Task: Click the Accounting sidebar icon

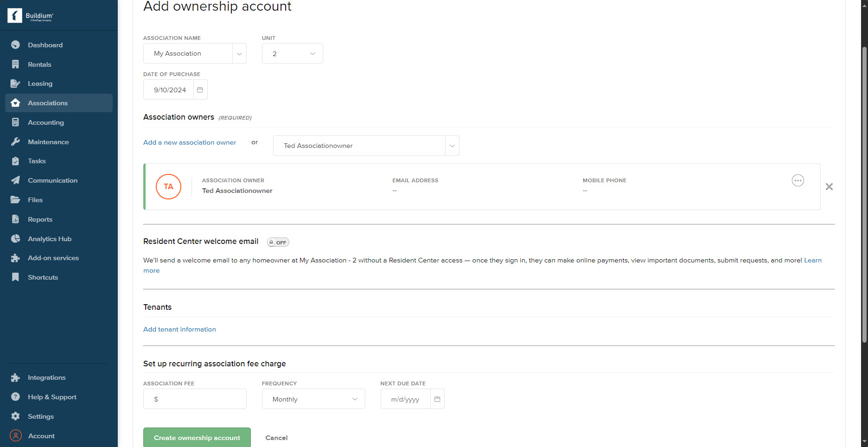Action: coord(15,122)
